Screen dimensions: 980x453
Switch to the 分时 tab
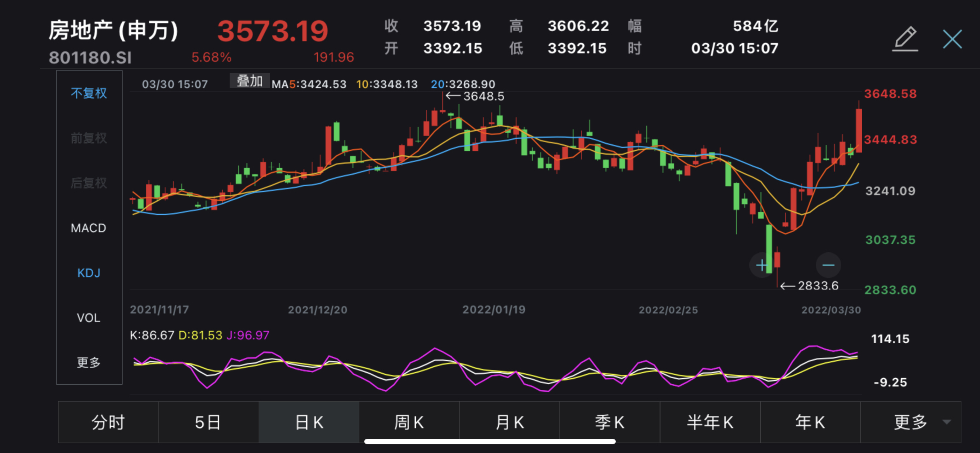[108, 422]
